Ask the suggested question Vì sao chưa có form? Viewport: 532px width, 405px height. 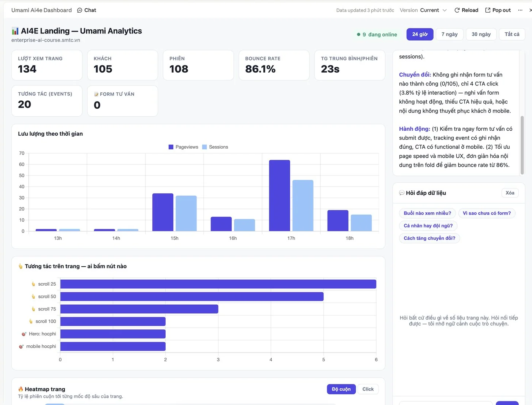coord(487,213)
